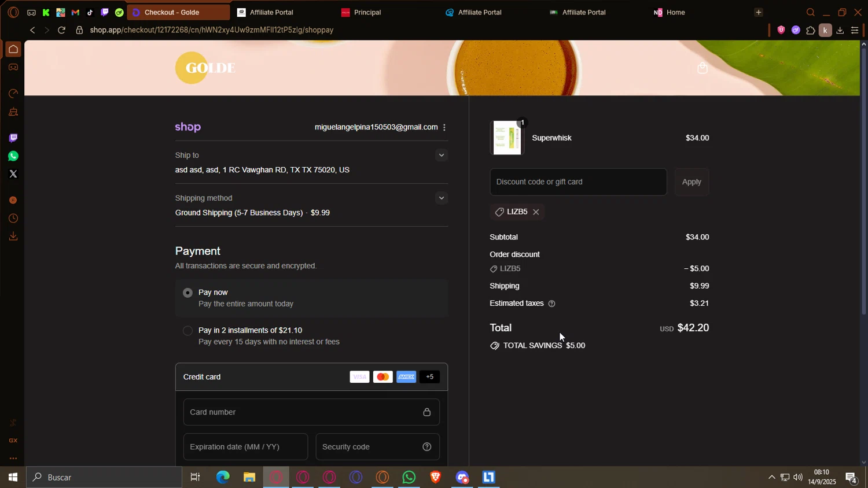Click the Visa card logo
The width and height of the screenshot is (868, 488).
[359, 377]
